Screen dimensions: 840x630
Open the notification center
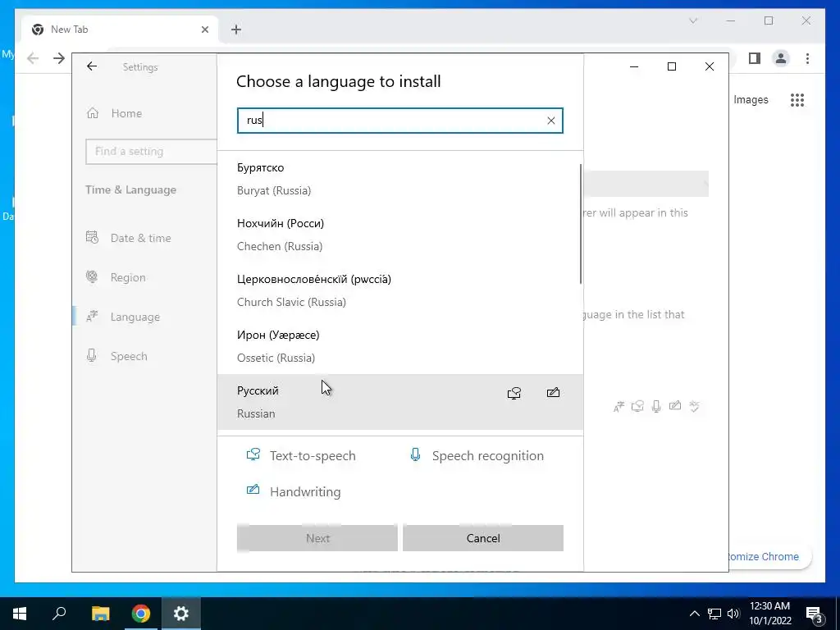[815, 614]
